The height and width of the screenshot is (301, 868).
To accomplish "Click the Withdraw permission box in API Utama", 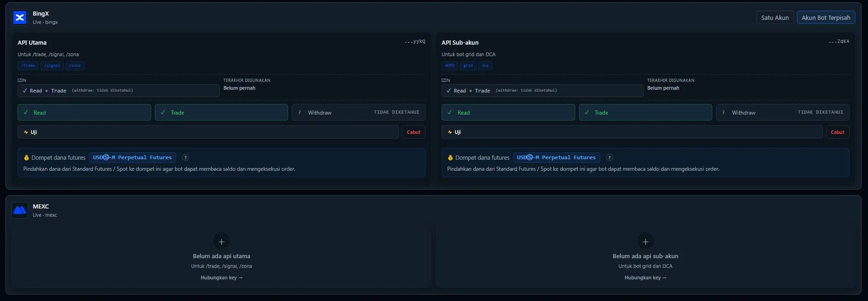I will [x=358, y=112].
